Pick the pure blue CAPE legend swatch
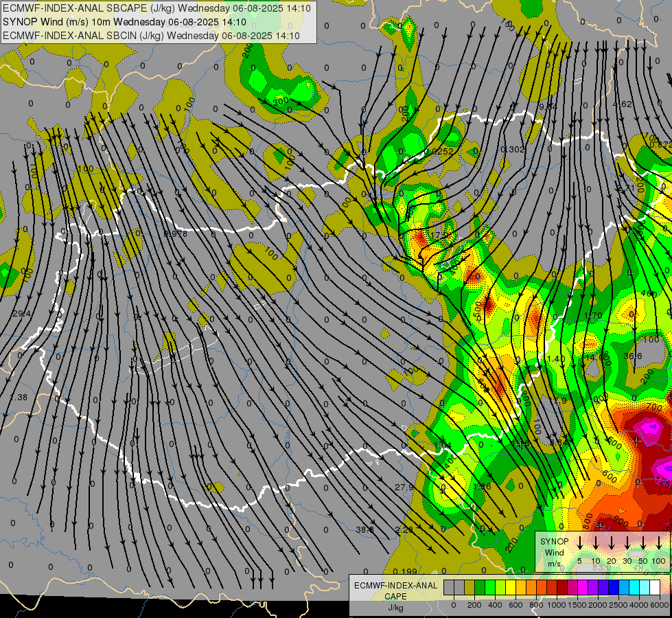 613,588
